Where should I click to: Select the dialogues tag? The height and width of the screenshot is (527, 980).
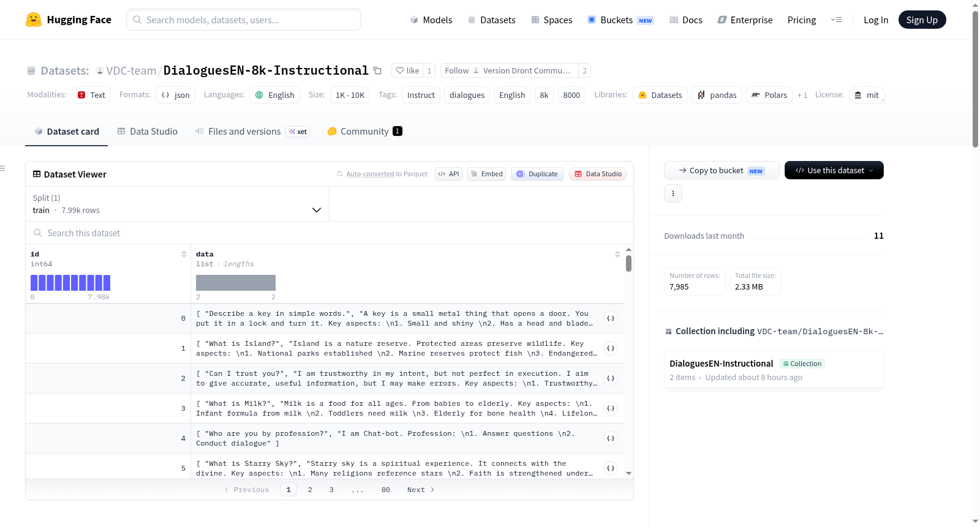[467, 95]
